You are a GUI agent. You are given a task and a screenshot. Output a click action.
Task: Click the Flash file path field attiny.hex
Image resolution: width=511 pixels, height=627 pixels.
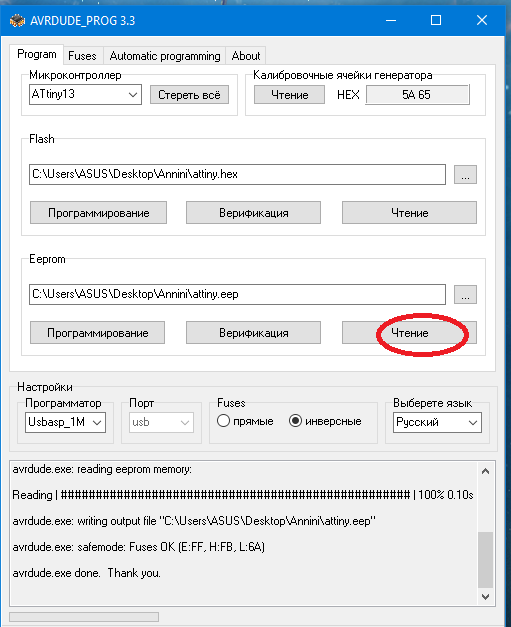tap(237, 174)
